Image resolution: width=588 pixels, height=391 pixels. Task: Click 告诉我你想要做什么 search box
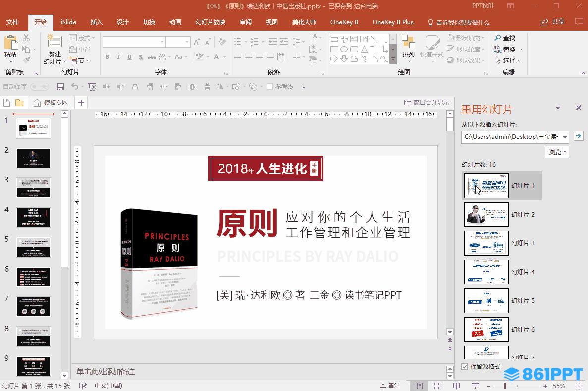pyautogui.click(x=459, y=22)
